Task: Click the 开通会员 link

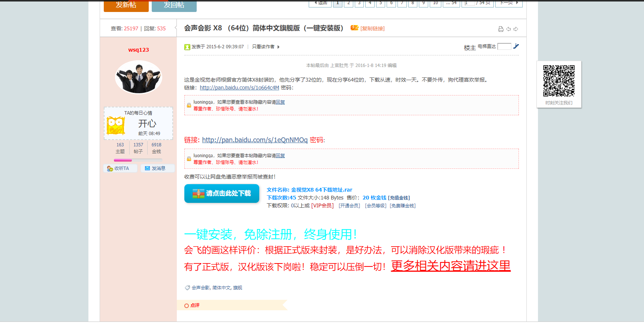Action: (349, 205)
